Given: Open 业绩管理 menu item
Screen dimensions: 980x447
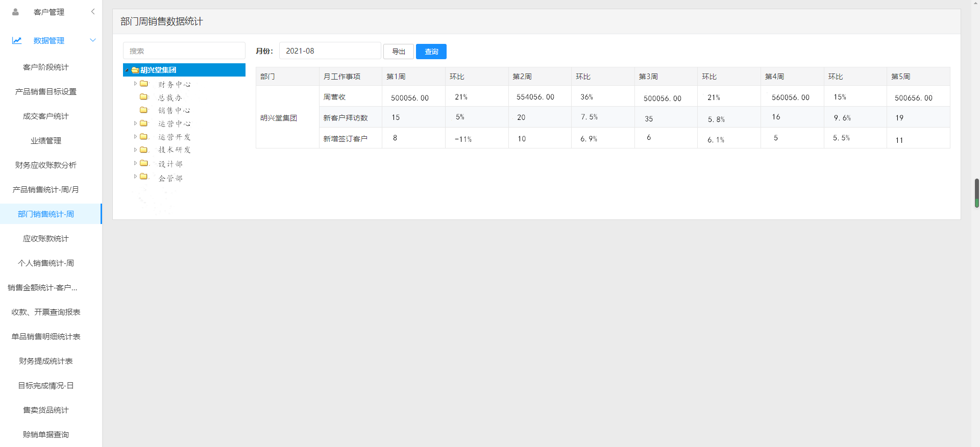Looking at the screenshot, I should (46, 140).
